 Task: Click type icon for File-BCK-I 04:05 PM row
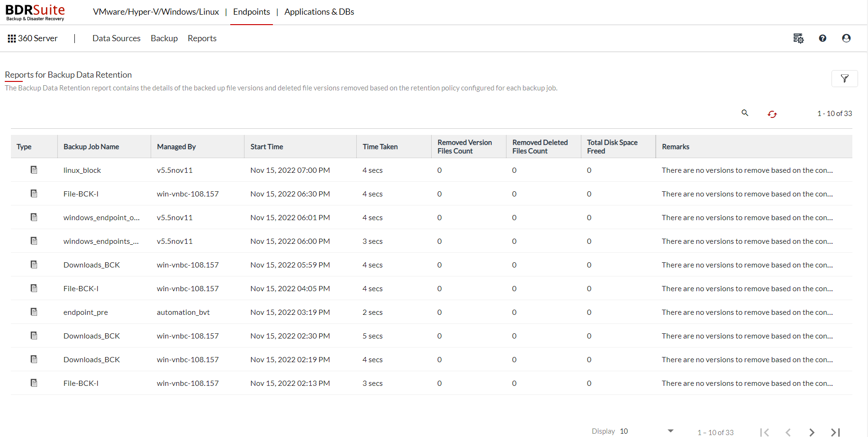[x=34, y=288]
